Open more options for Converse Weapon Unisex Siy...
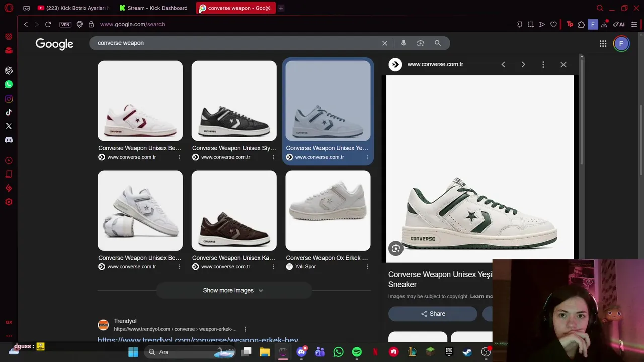This screenshot has width=644, height=362. point(273,157)
